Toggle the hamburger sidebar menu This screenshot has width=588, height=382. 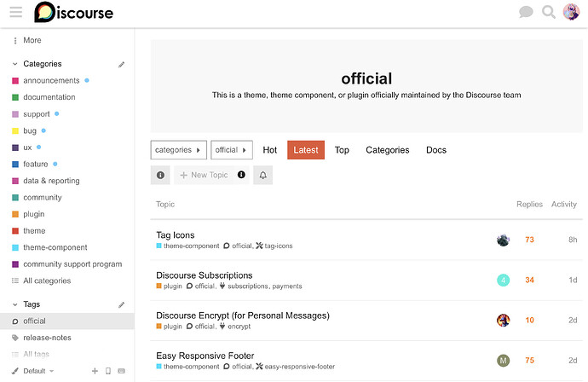pos(15,12)
